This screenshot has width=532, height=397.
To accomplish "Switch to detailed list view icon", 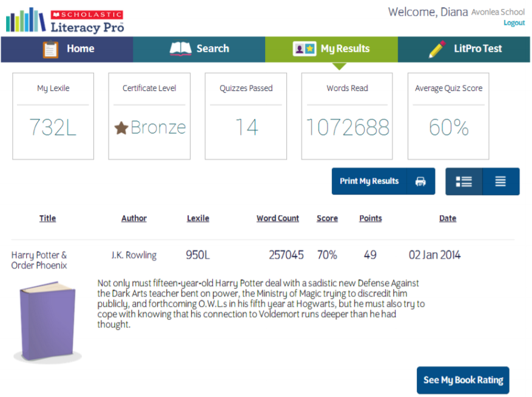I will coord(464,181).
